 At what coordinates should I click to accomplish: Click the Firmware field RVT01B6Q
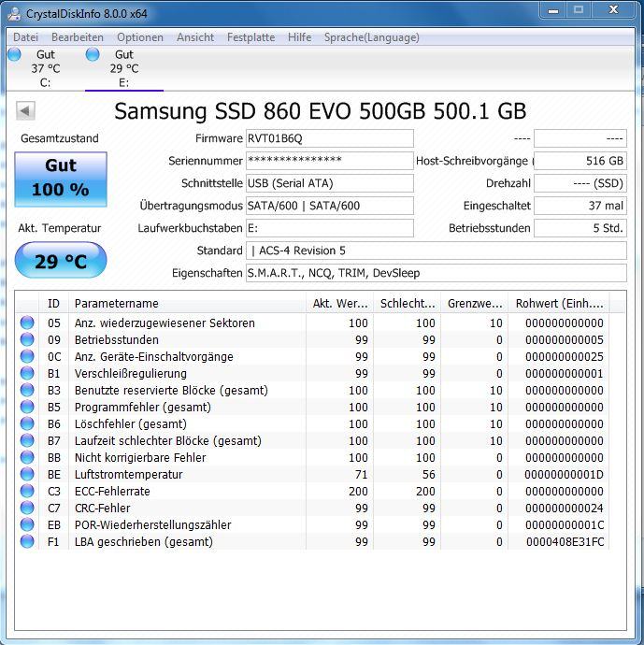pos(329,138)
